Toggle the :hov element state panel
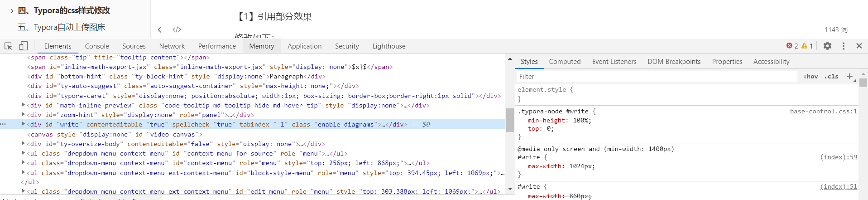Viewport: 868px width, 200px height. (810, 76)
